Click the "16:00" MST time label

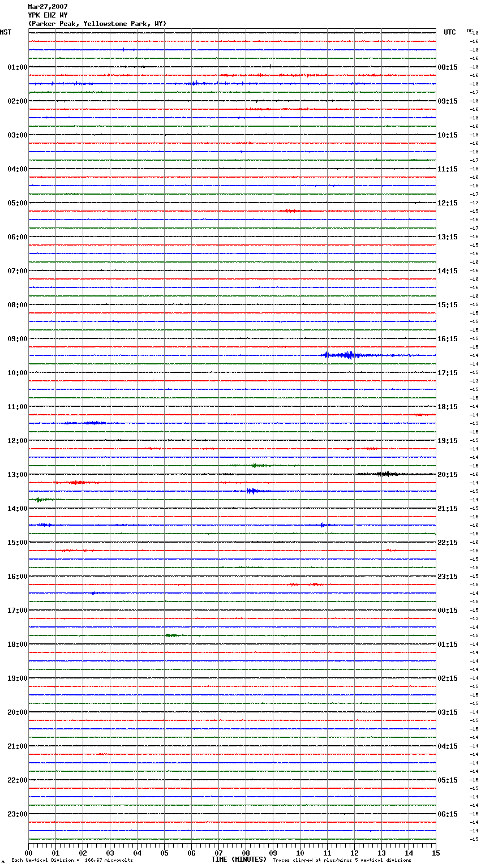click(18, 577)
